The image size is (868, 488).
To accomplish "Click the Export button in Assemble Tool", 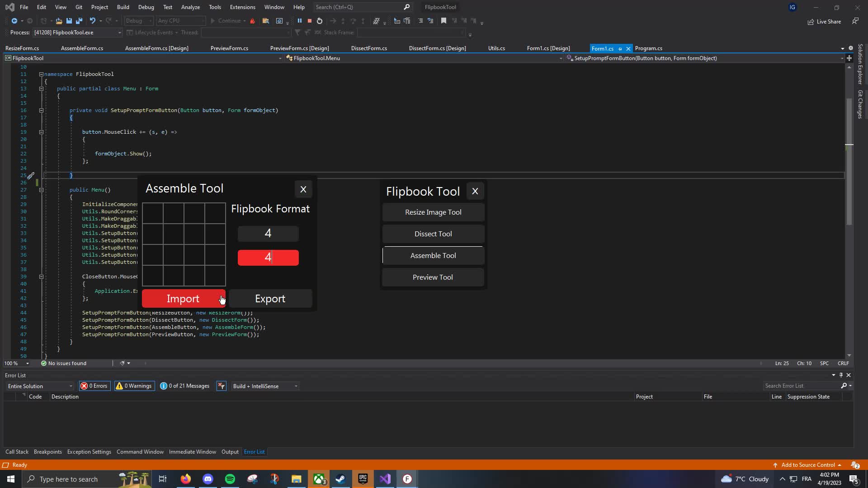I will (x=270, y=299).
